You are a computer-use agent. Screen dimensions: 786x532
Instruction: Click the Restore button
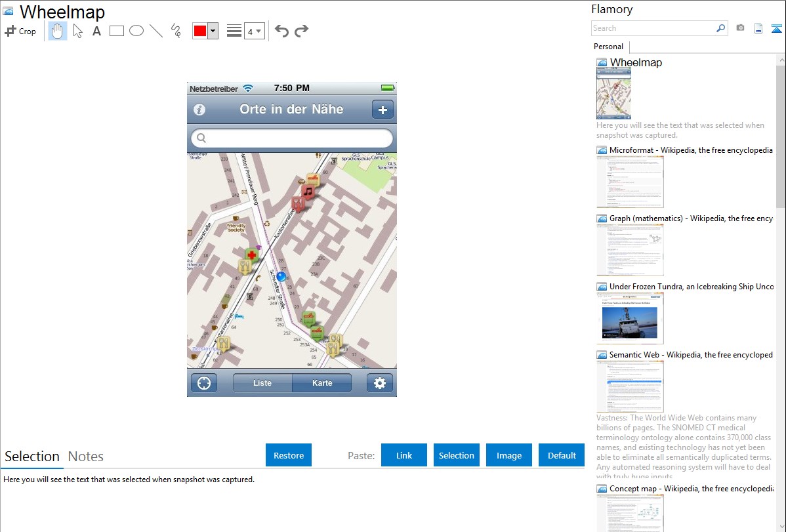coord(289,455)
